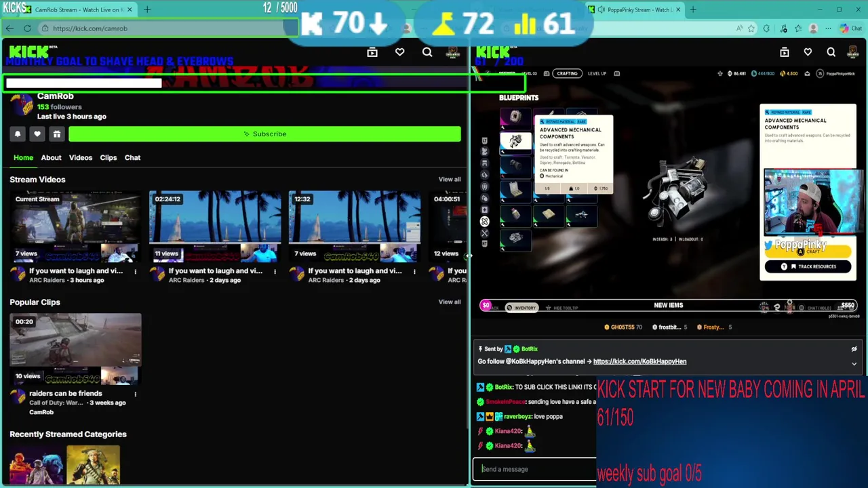Open the Clips tab on CamRob's channel
Screen dimensions: 868x488
(x=108, y=157)
